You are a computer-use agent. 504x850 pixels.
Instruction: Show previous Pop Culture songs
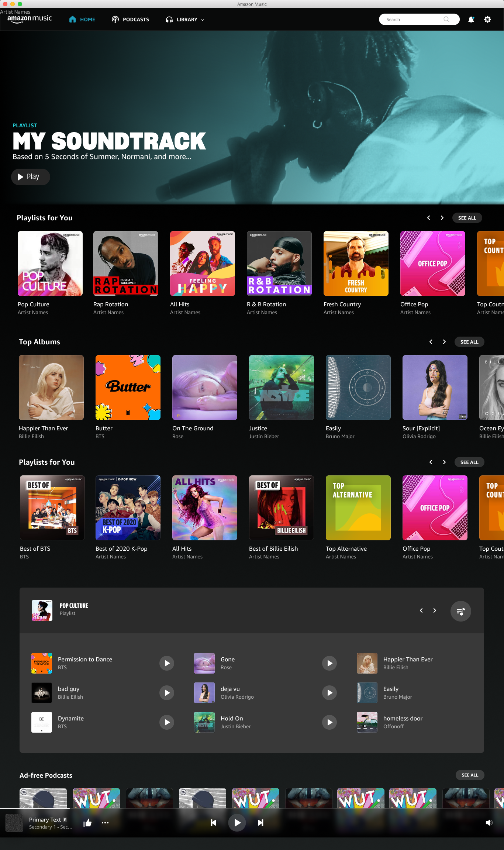point(421,610)
